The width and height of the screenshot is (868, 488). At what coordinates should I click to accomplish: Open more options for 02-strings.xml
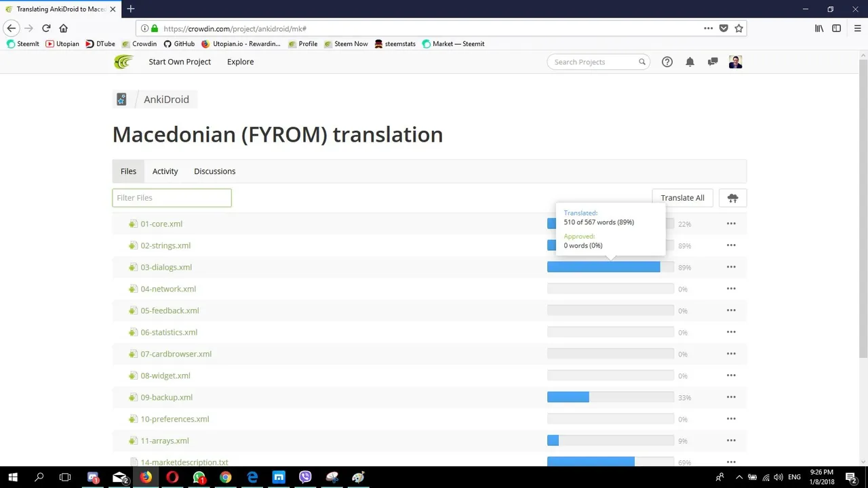point(731,245)
